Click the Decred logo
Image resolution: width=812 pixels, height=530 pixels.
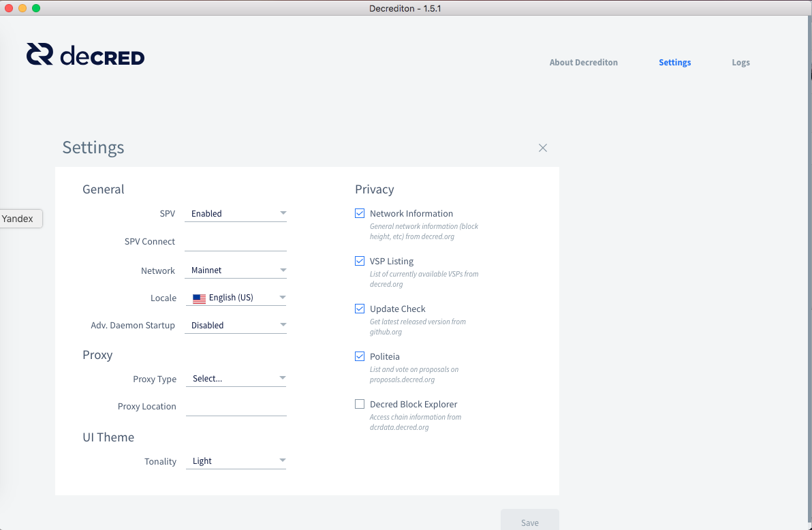click(85, 54)
